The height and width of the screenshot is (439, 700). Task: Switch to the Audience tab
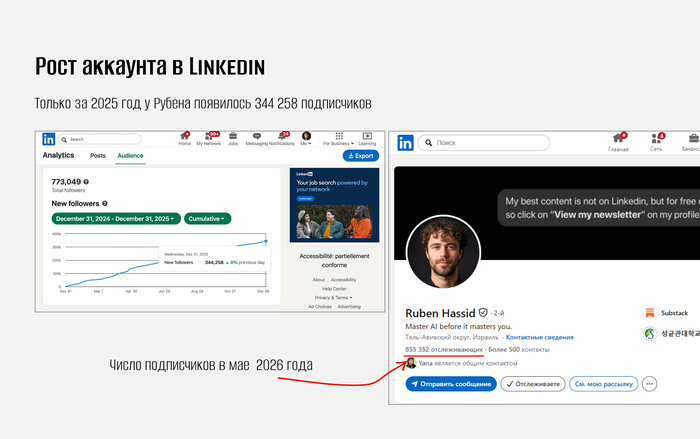(x=130, y=155)
